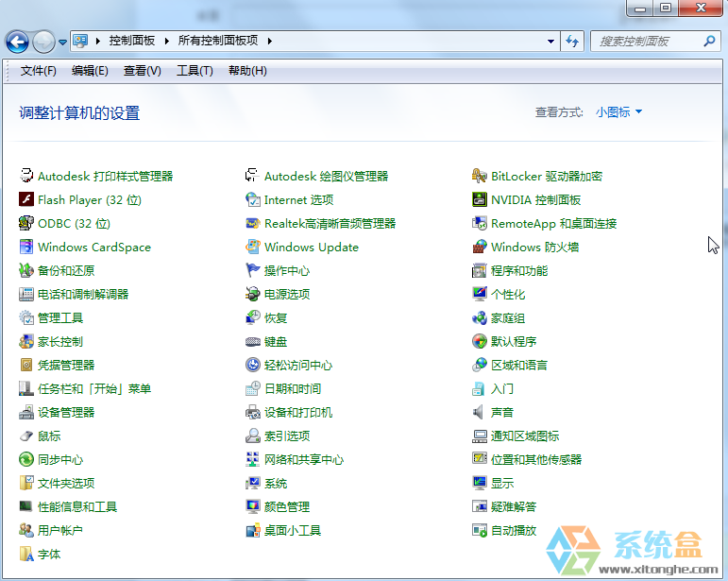Screen dimensions: 728x581
Task: Open the 通知区域图标 link
Action: pos(525,436)
